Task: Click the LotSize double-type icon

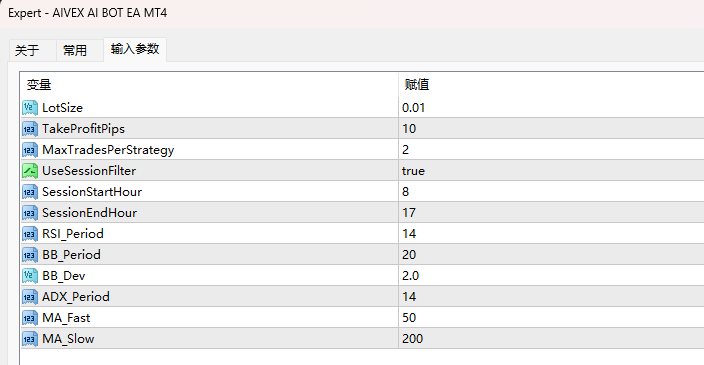Action: (30, 108)
